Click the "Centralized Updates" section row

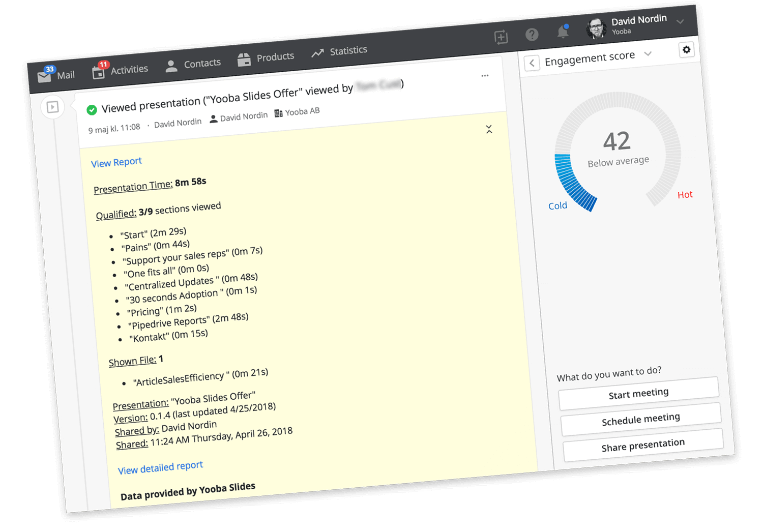point(191,282)
